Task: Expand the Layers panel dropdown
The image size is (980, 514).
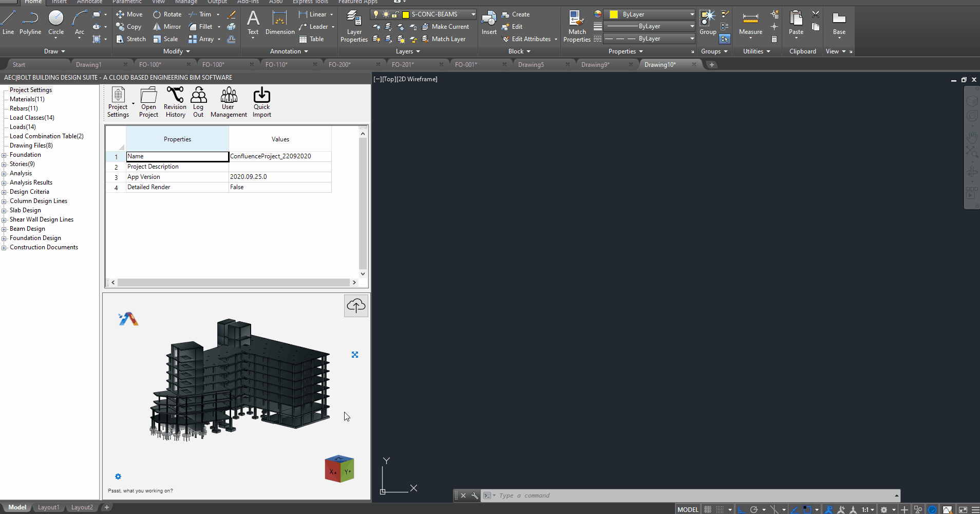Action: 408,51
